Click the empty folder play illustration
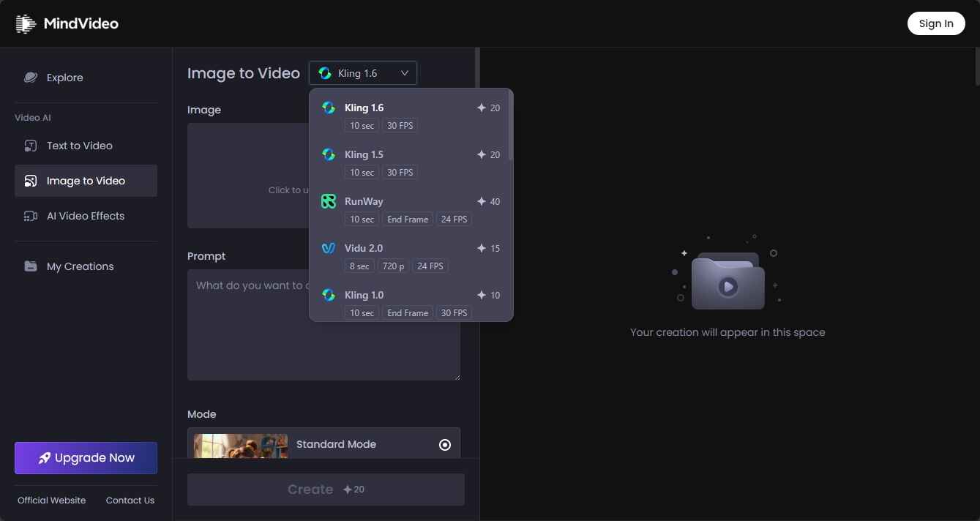 727,281
